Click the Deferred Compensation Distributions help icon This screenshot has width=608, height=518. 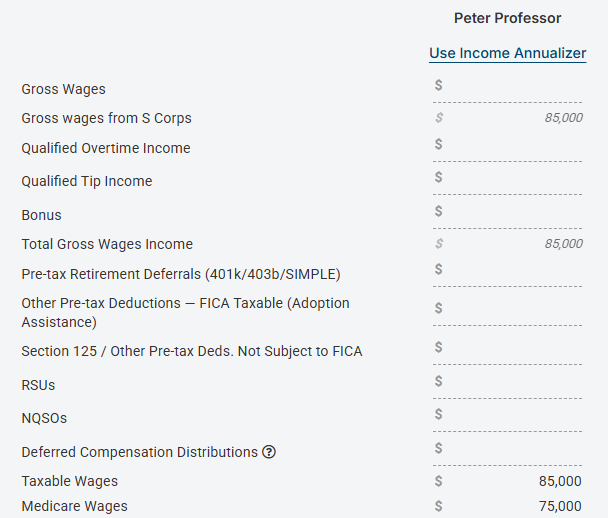click(269, 452)
